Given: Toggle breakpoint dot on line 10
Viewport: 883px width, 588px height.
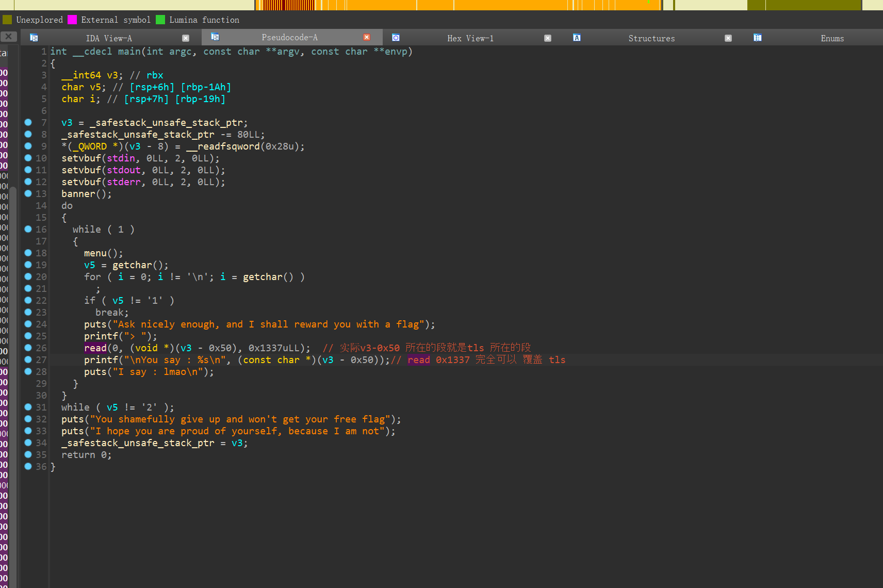Looking at the screenshot, I should pos(28,158).
